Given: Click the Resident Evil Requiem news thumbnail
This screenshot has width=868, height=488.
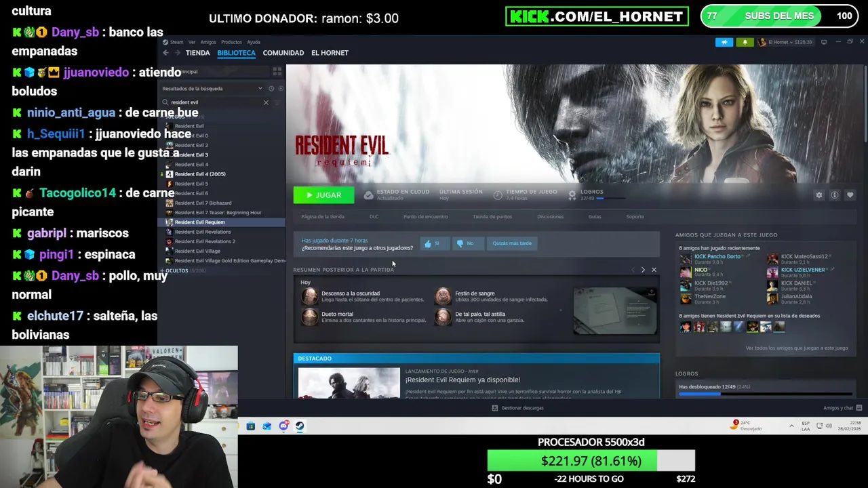Looking at the screenshot, I should click(349, 383).
